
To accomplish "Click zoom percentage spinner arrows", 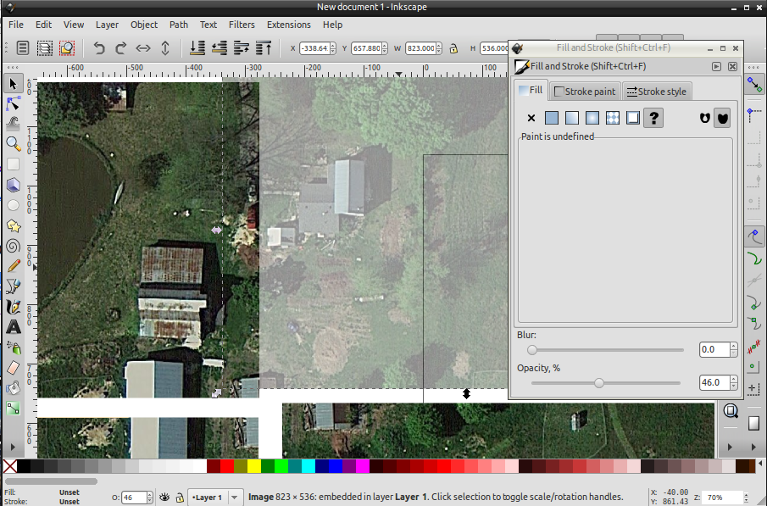I will (x=746, y=497).
